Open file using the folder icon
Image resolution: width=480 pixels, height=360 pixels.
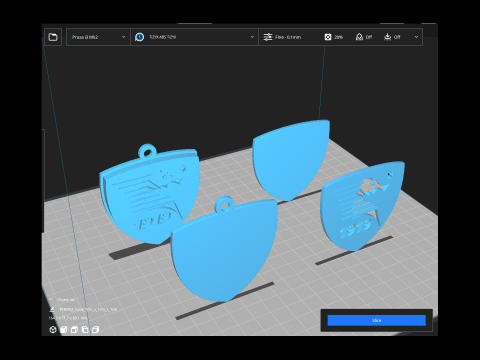[53, 37]
